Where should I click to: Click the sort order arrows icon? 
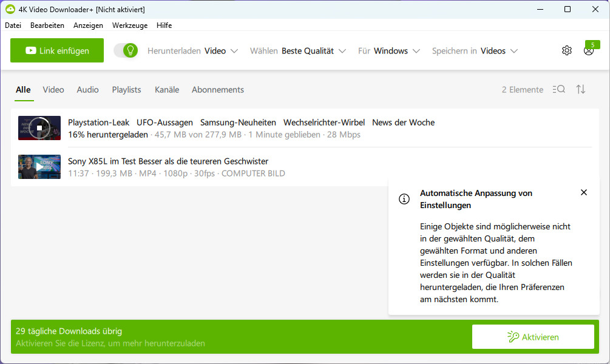click(x=581, y=90)
